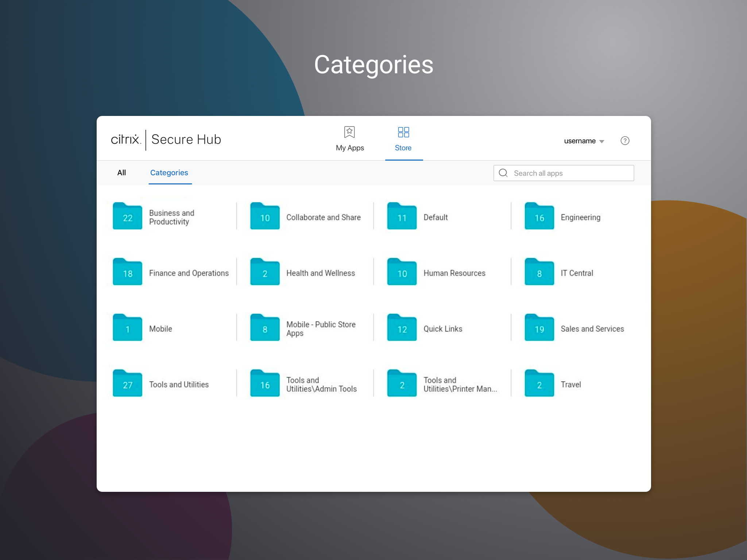Open the Quick Links folder icon
This screenshot has width=747, height=560.
(x=402, y=327)
